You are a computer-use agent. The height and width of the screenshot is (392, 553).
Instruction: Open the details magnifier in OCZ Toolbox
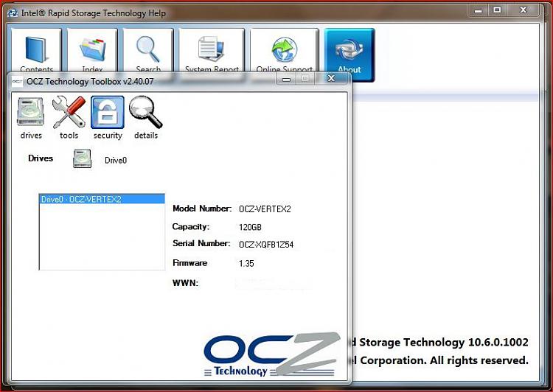[x=146, y=118]
